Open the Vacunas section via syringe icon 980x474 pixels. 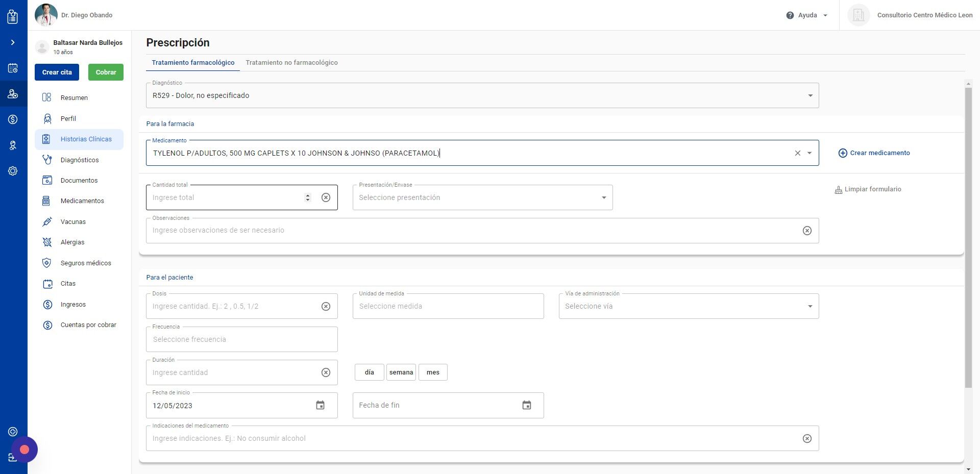click(x=47, y=221)
